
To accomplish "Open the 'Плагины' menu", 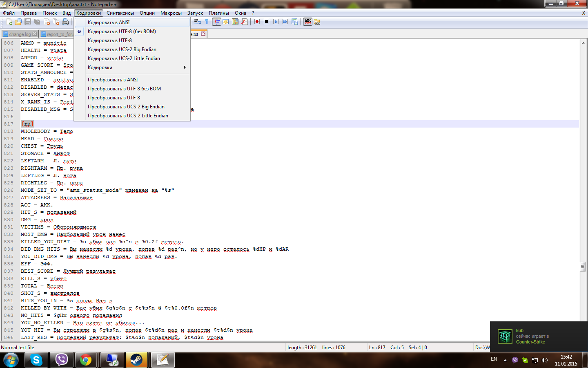I will [219, 13].
